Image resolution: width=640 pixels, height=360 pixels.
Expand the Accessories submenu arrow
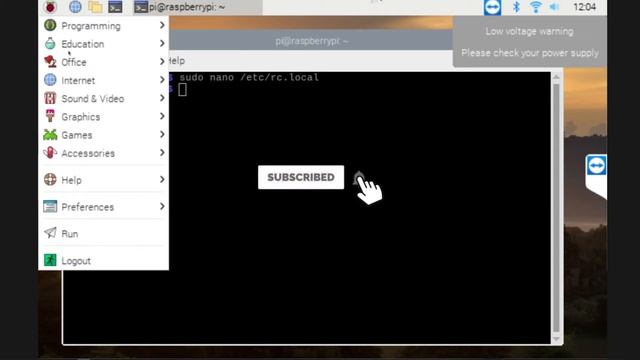(162, 153)
